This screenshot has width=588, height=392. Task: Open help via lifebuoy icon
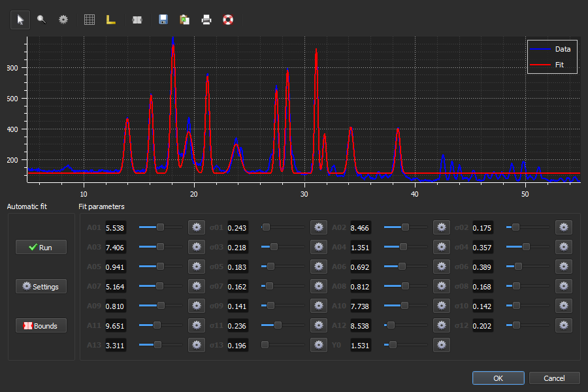(228, 20)
